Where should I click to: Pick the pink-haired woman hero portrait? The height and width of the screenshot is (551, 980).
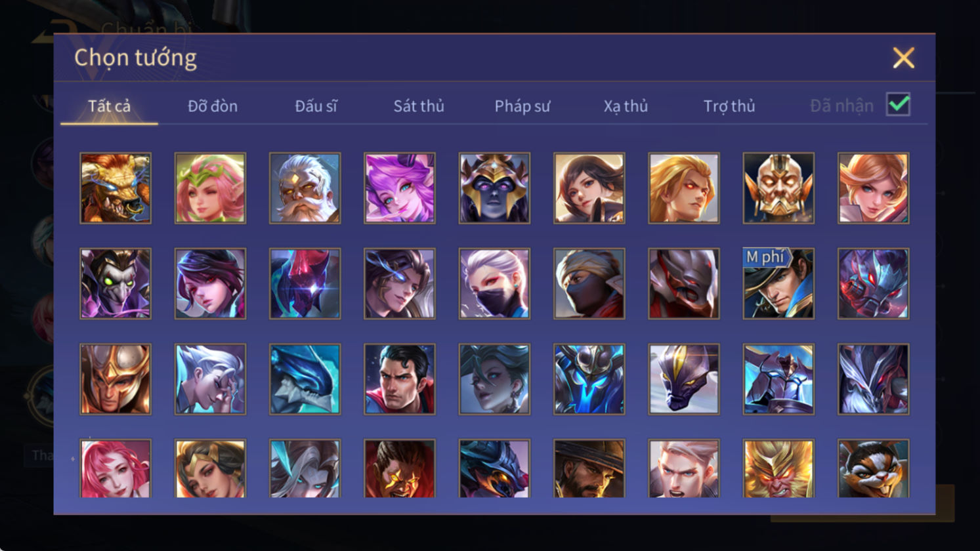coord(116,468)
